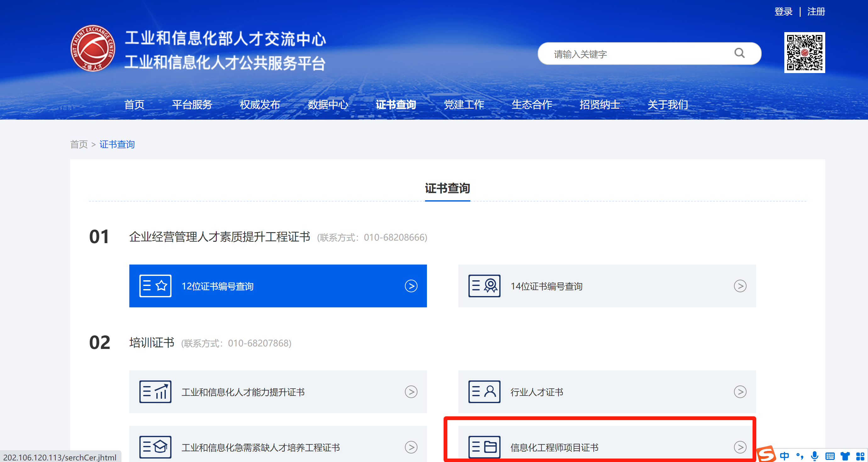The image size is (868, 462).
Task: Click the arrow on 信息化工程师项目证书 card
Action: click(x=740, y=447)
